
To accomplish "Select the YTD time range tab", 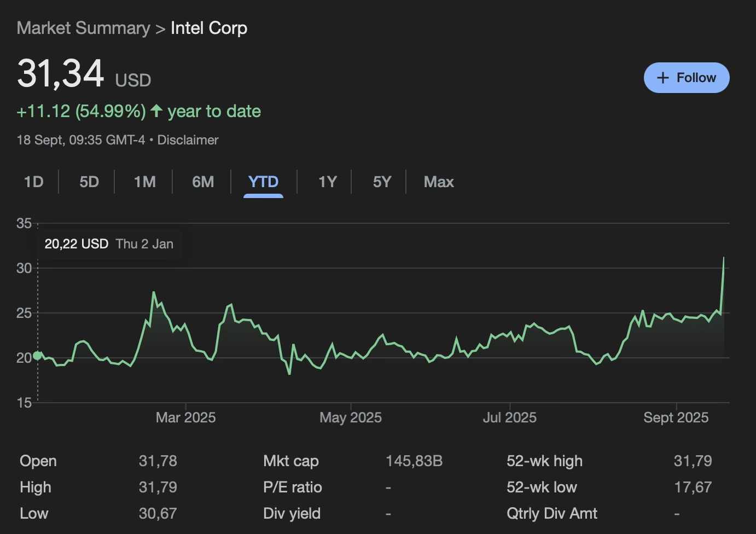I will coord(263,182).
